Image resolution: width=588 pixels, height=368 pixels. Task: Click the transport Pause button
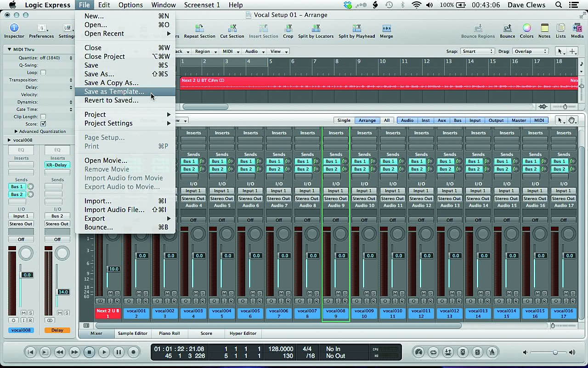click(x=119, y=352)
